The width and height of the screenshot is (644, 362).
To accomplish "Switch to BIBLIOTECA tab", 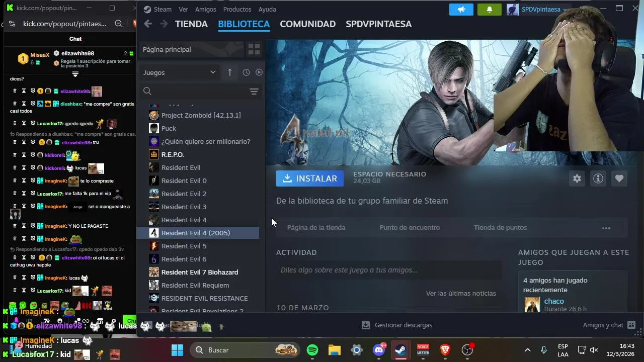I will tap(244, 24).
